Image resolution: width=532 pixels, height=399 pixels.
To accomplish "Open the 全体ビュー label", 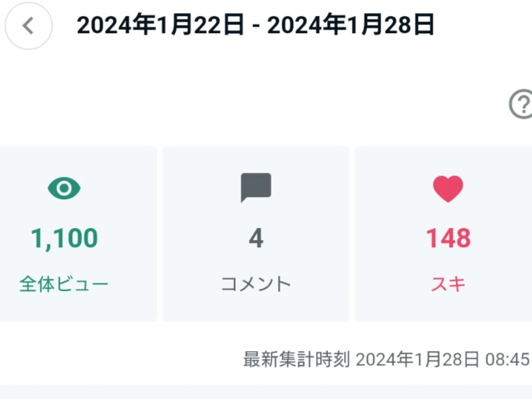I will pyautogui.click(x=64, y=284).
